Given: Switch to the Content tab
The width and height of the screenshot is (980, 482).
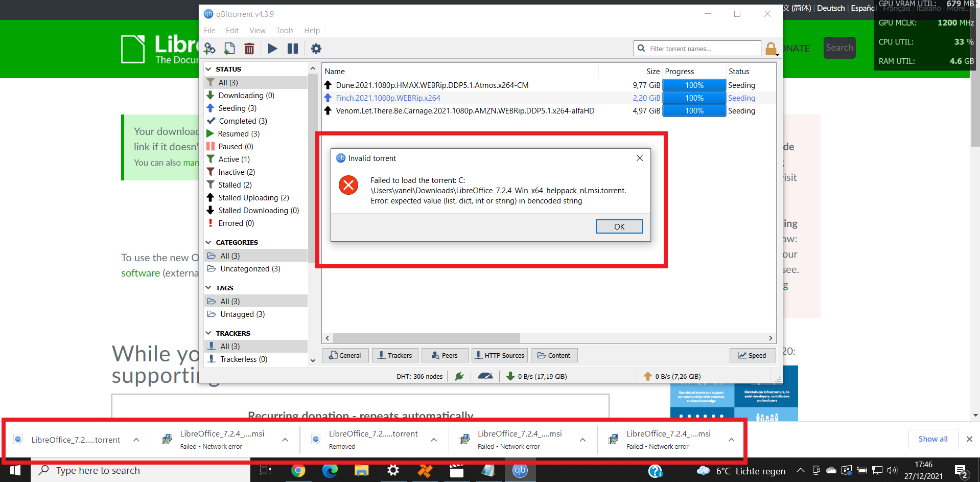Looking at the screenshot, I should coord(554,355).
